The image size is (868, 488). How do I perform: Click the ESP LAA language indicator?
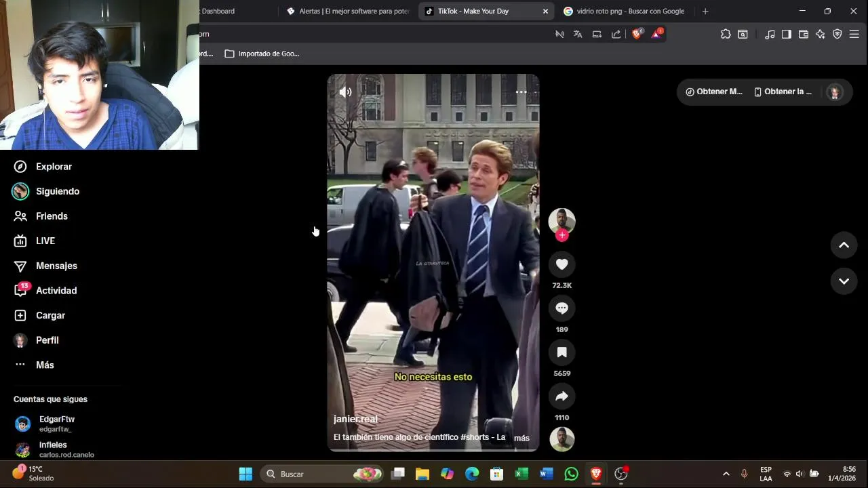pos(766,474)
